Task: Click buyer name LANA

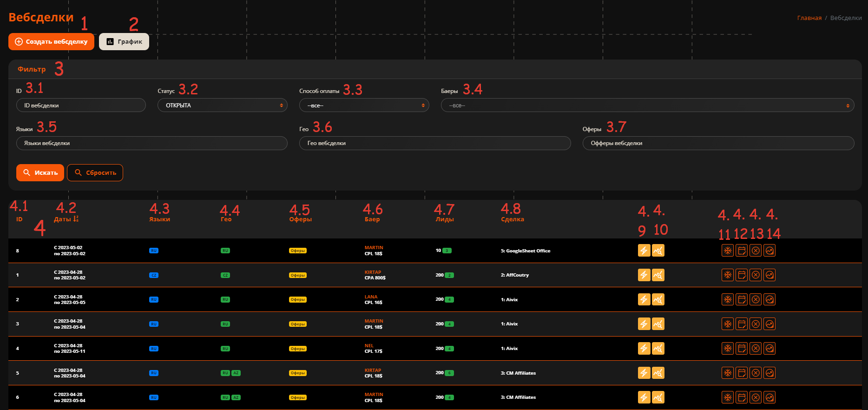Action: 371,297
